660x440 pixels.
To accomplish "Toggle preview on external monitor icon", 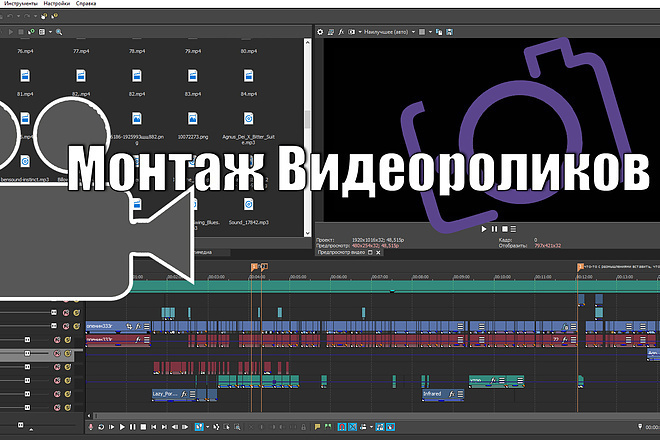I will tap(331, 32).
